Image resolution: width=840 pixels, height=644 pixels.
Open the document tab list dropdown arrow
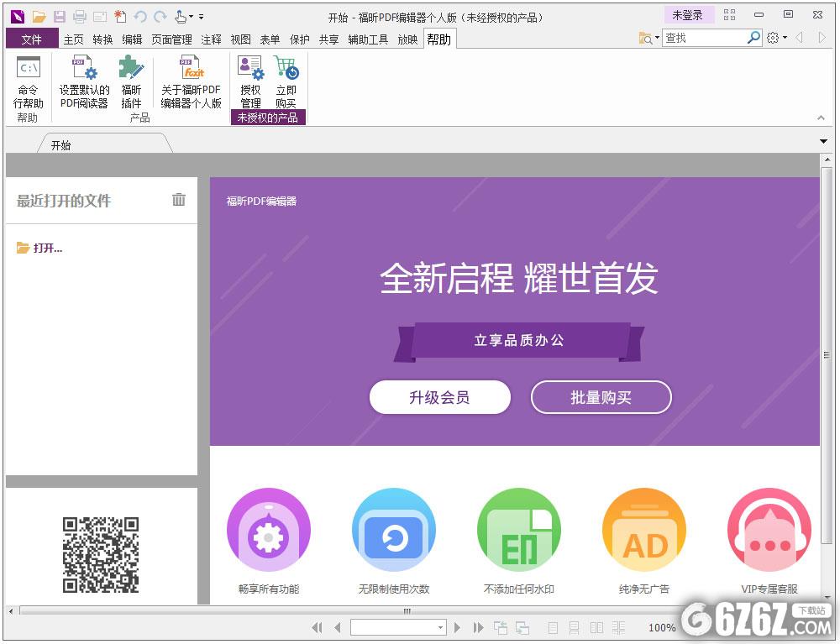point(823,141)
